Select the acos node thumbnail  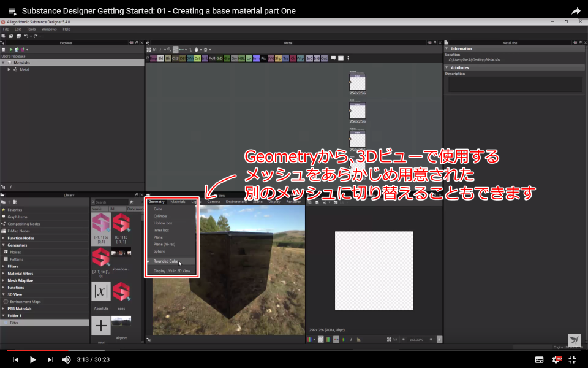(x=121, y=291)
